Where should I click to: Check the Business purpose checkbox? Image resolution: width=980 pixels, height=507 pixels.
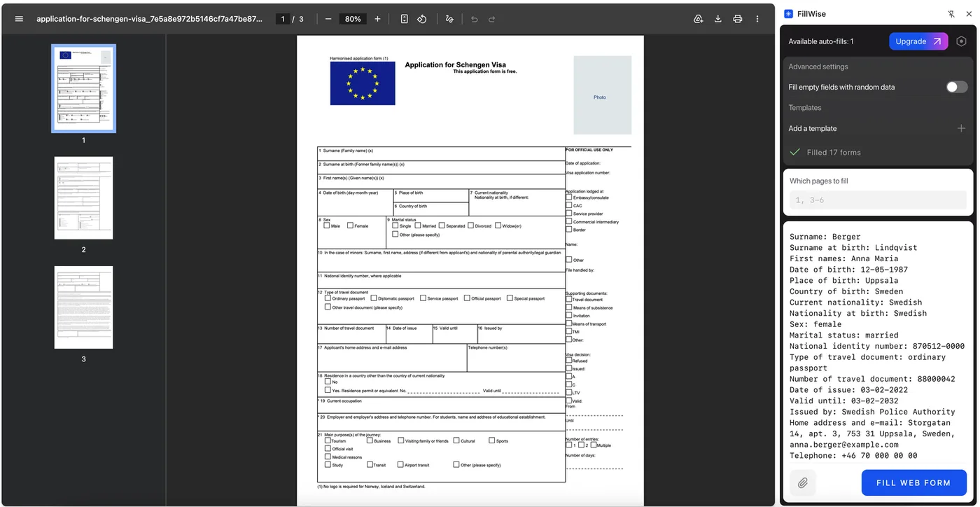click(x=370, y=440)
